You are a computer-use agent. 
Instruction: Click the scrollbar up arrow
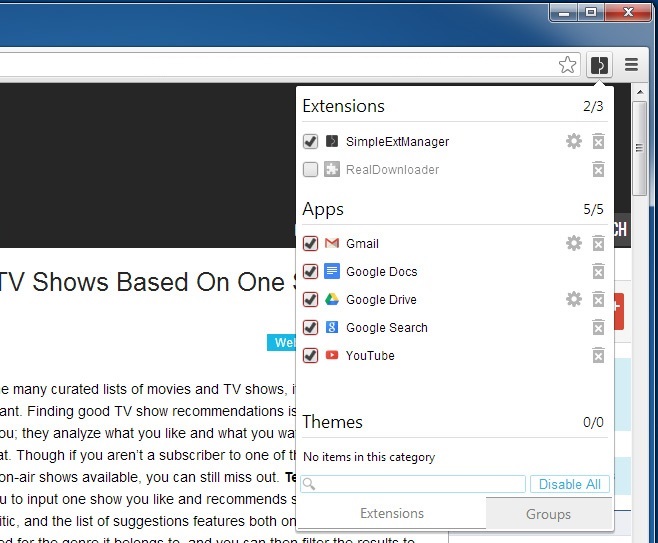tap(640, 91)
